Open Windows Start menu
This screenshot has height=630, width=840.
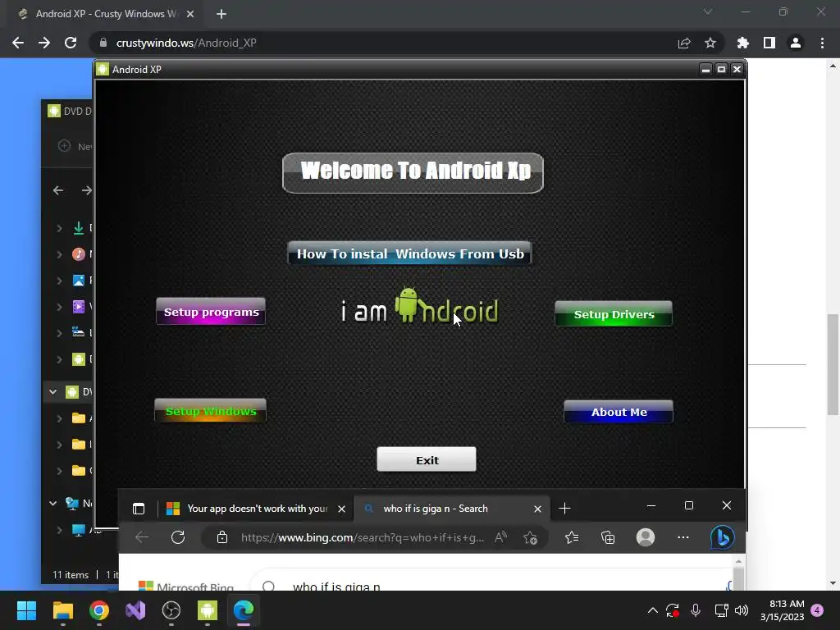[x=26, y=609]
